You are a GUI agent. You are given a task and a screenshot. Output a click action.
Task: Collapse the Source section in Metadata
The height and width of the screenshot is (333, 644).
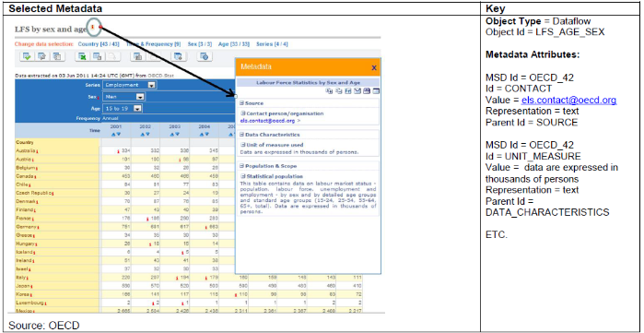pyautogui.click(x=242, y=103)
